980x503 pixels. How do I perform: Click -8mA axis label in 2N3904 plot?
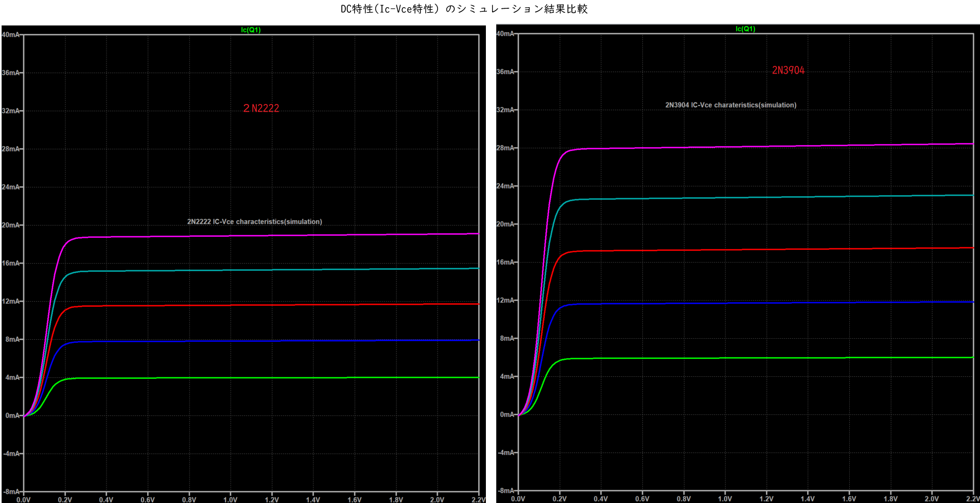click(506, 491)
